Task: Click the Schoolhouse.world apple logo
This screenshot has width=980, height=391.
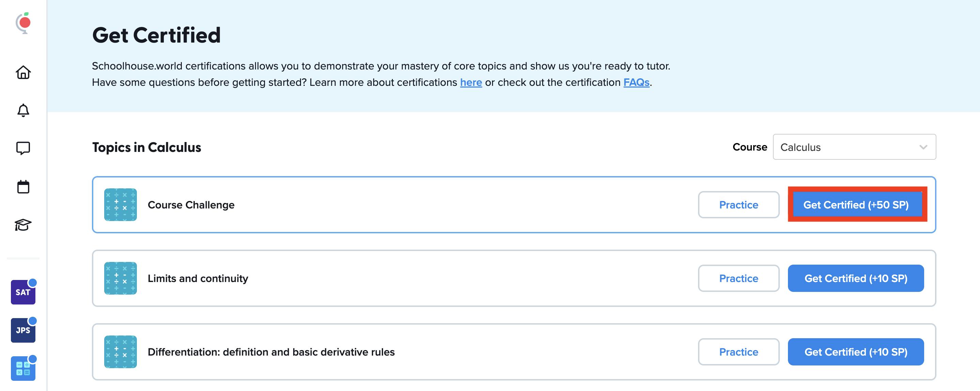Action: pyautogui.click(x=23, y=23)
